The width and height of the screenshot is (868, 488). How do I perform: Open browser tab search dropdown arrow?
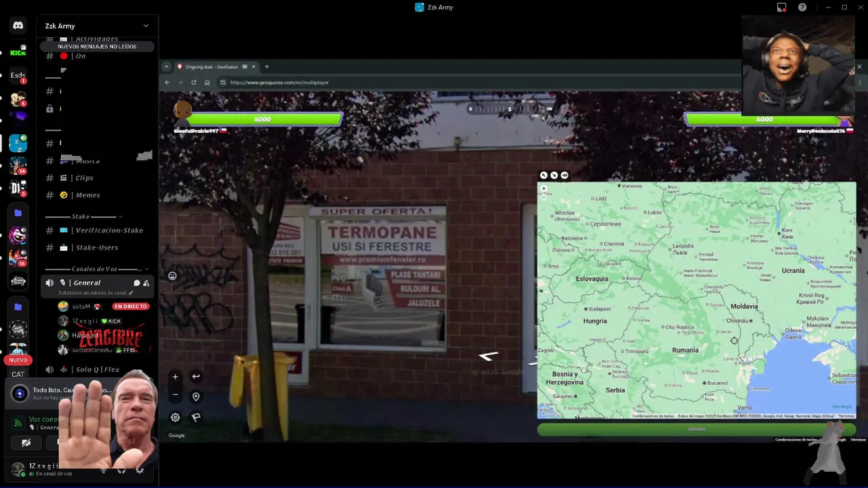[166, 66]
